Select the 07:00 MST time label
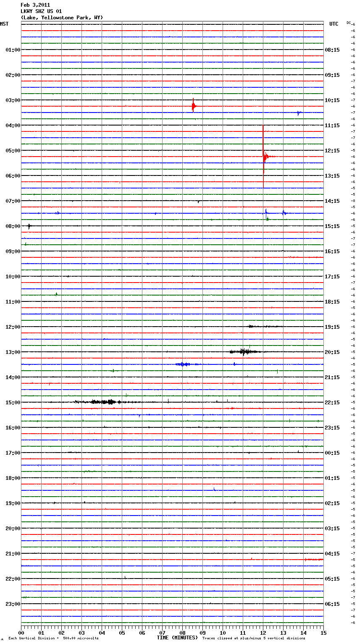The image size is (357, 644). [x=13, y=201]
